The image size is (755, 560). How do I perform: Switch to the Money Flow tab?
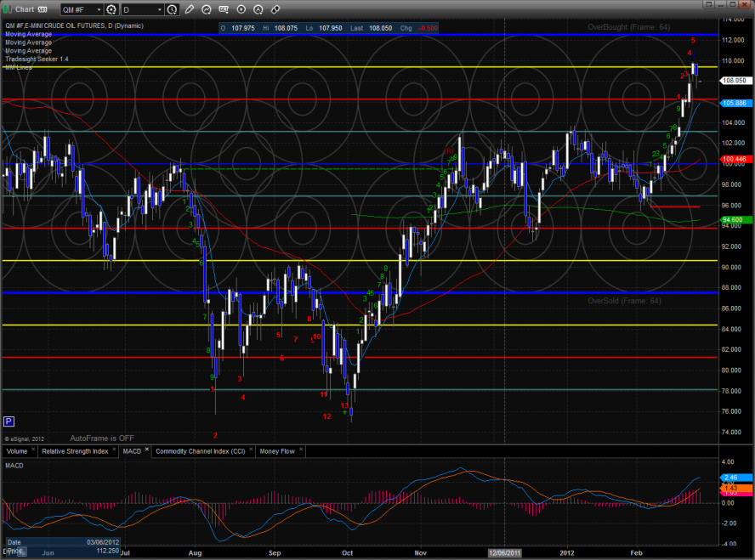[x=277, y=450]
